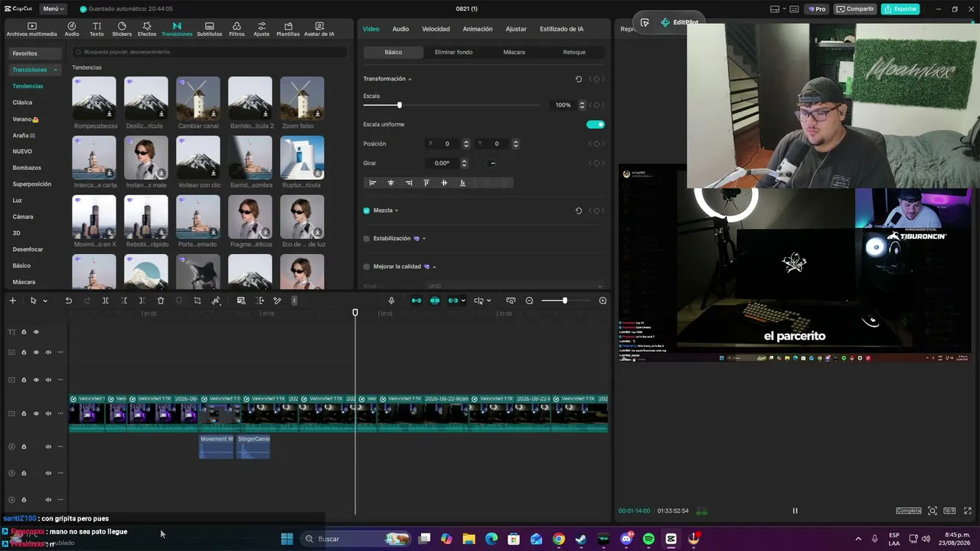The width and height of the screenshot is (980, 551).
Task: Open Google Chrome from the taskbar
Action: (559, 539)
